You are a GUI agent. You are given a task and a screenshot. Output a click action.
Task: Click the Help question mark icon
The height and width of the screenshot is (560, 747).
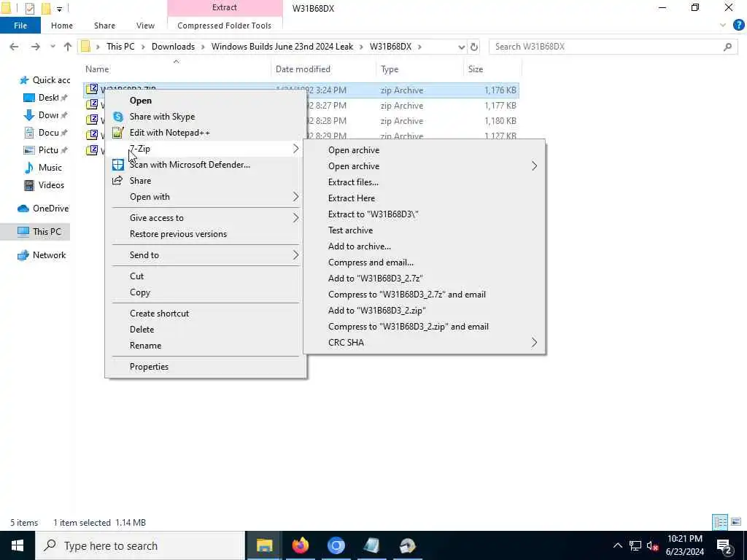[738, 26]
